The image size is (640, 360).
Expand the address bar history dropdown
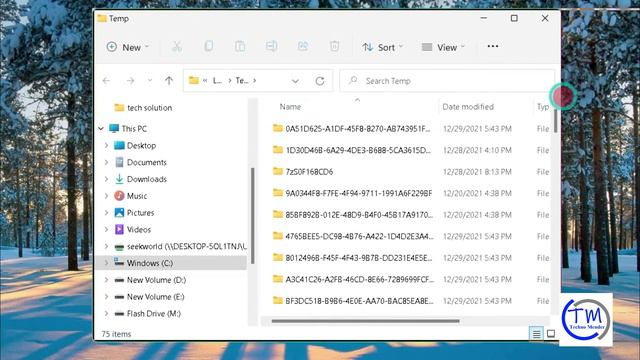[x=295, y=81]
